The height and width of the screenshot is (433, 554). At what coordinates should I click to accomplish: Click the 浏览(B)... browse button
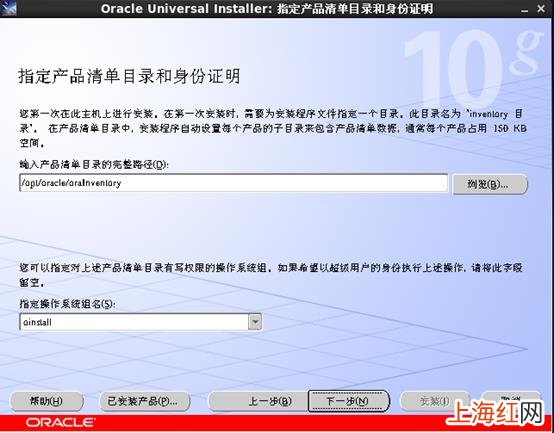490,184
